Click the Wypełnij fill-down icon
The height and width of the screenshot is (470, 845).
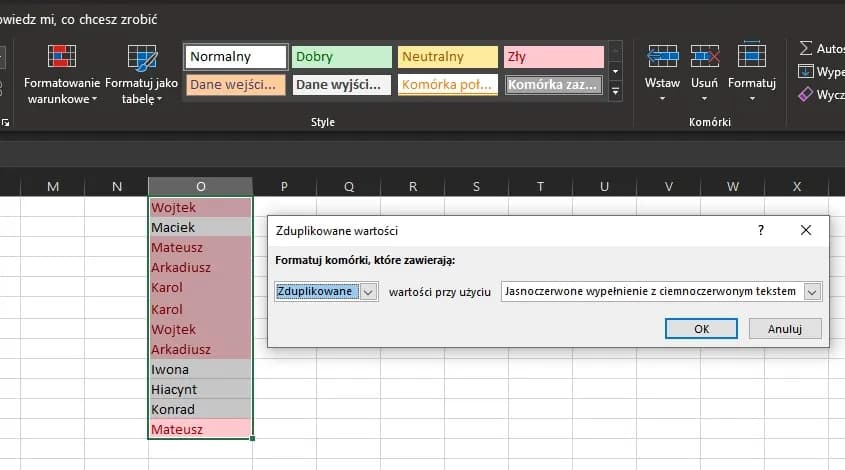click(806, 72)
